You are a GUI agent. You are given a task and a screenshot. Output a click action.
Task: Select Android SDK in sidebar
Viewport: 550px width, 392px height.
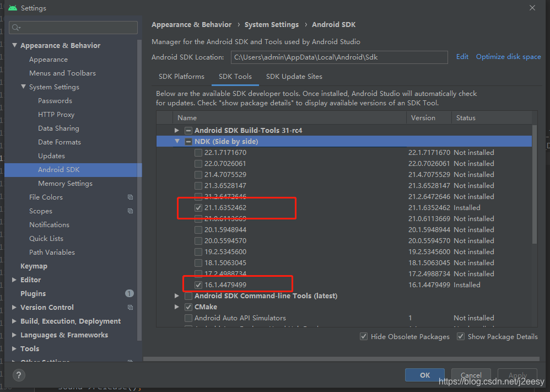(73, 170)
